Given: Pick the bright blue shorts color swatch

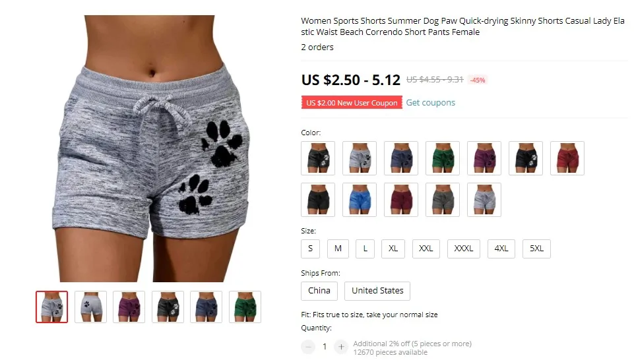Looking at the screenshot, I should tap(360, 200).
